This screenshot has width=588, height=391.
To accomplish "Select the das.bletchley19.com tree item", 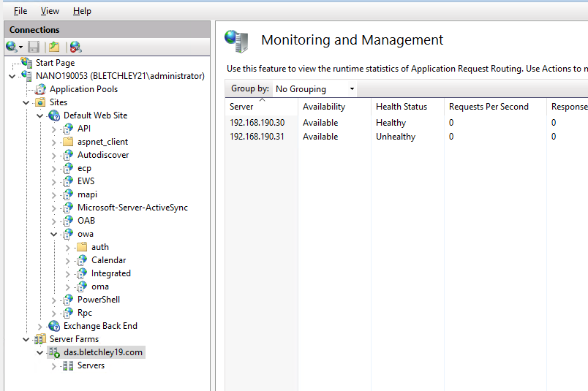I will point(103,352).
